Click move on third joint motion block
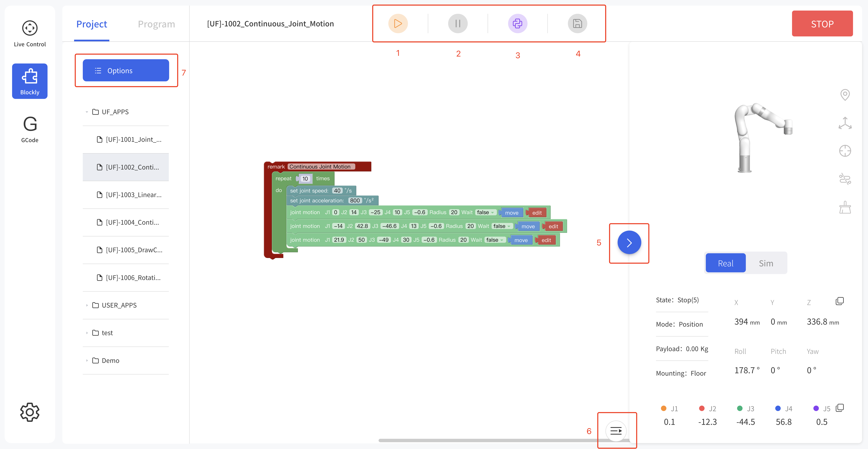 pos(521,240)
